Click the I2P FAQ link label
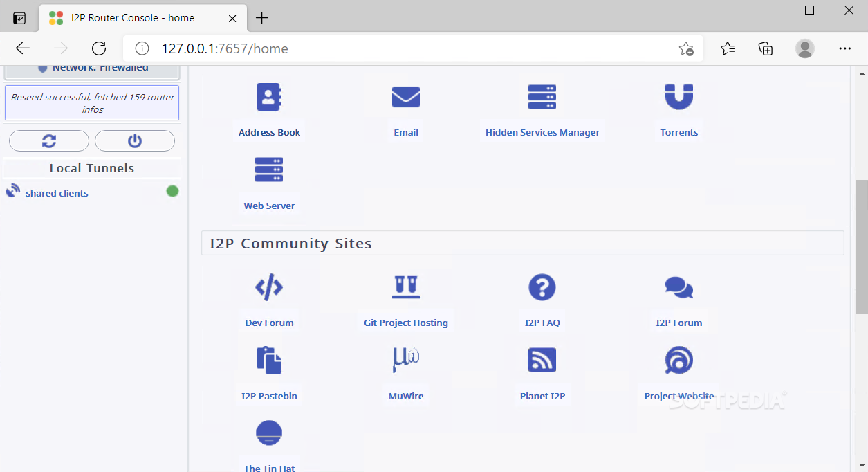The width and height of the screenshot is (868, 472). (542, 323)
